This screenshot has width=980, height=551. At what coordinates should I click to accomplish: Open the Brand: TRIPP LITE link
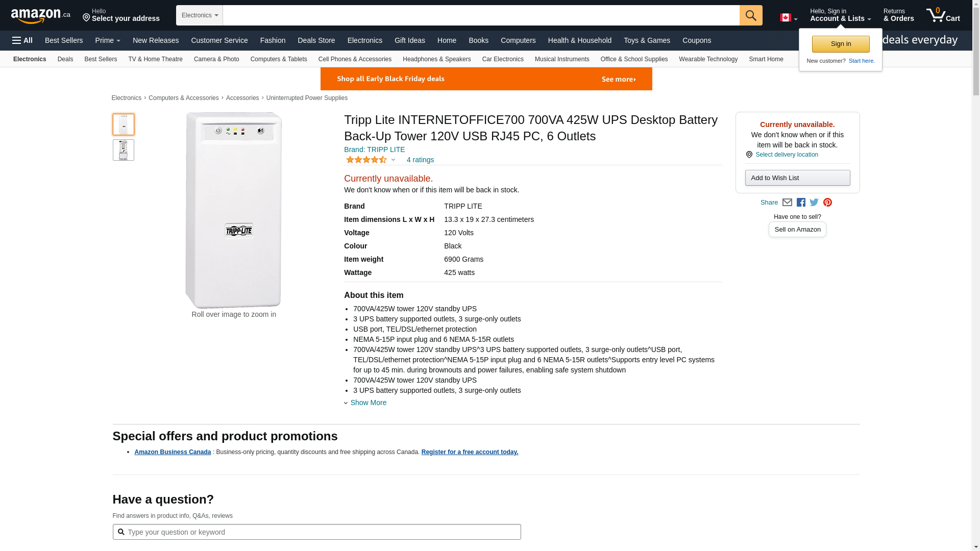[374, 149]
